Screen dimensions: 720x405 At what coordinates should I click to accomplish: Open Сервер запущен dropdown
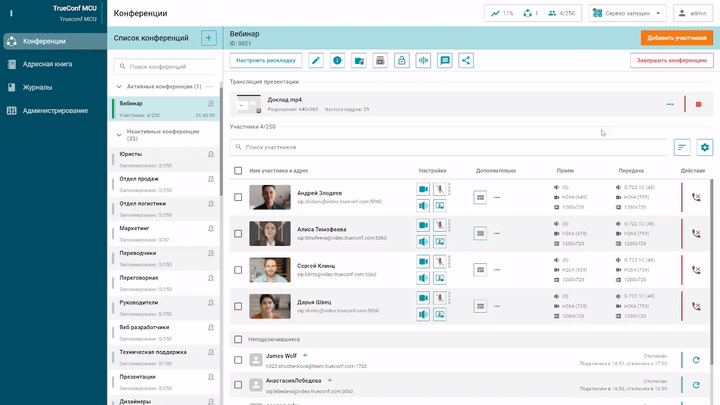tap(628, 13)
